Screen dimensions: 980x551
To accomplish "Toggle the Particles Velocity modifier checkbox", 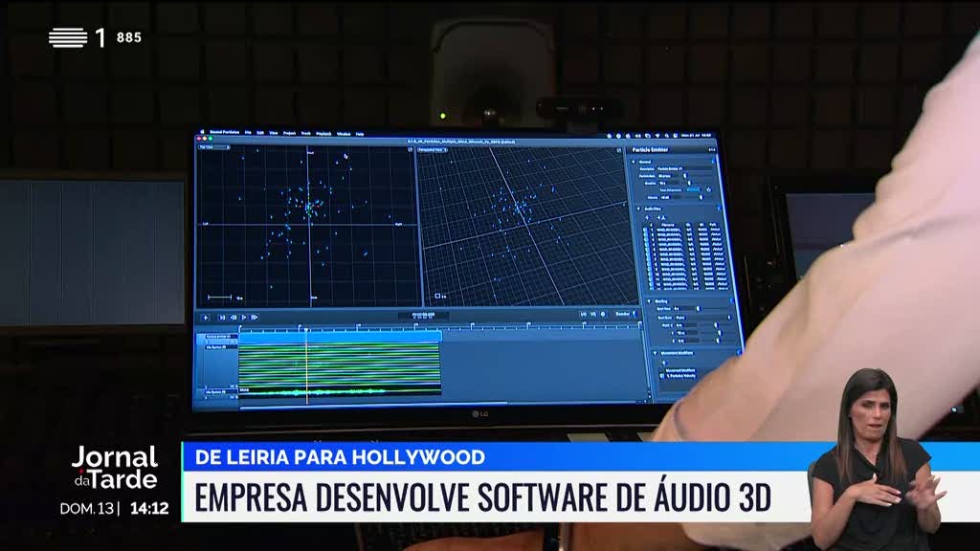I will [661, 376].
